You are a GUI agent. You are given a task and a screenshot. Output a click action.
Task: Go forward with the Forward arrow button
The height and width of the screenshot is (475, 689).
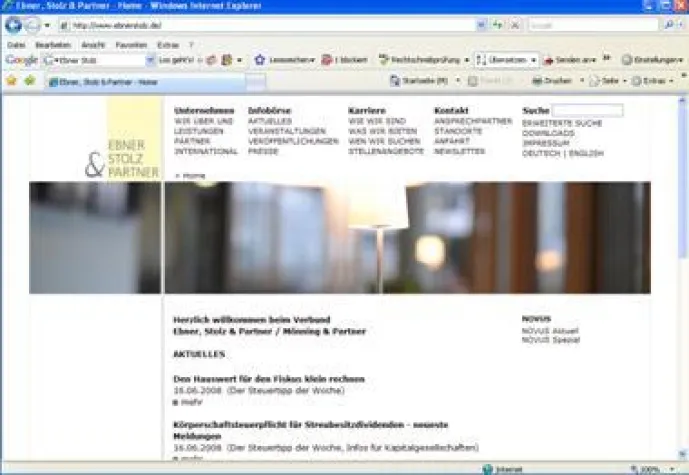pyautogui.click(x=33, y=25)
